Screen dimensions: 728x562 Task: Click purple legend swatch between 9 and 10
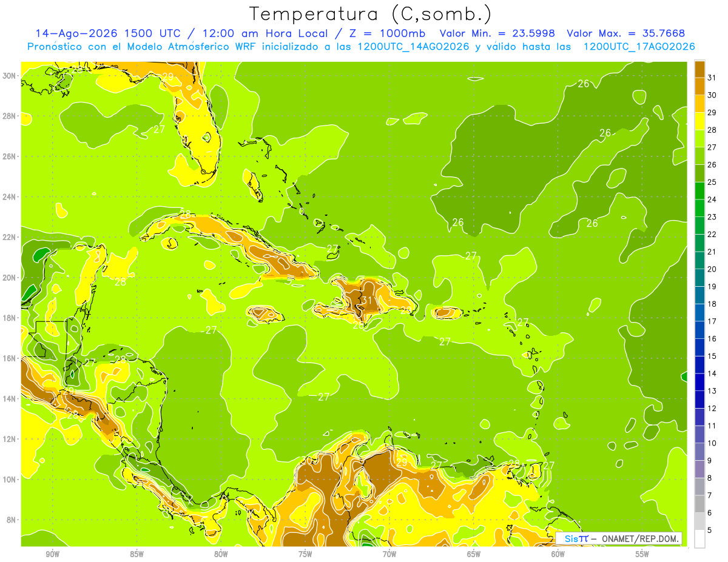tap(699, 452)
